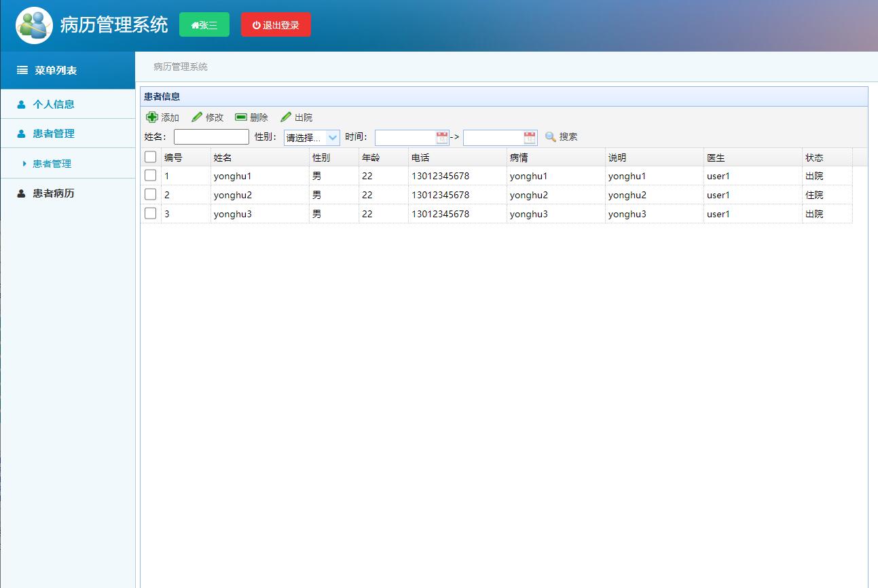Image resolution: width=878 pixels, height=588 pixels.
Task: Click the Discharge (出院) pencil icon
Action: coord(286,117)
